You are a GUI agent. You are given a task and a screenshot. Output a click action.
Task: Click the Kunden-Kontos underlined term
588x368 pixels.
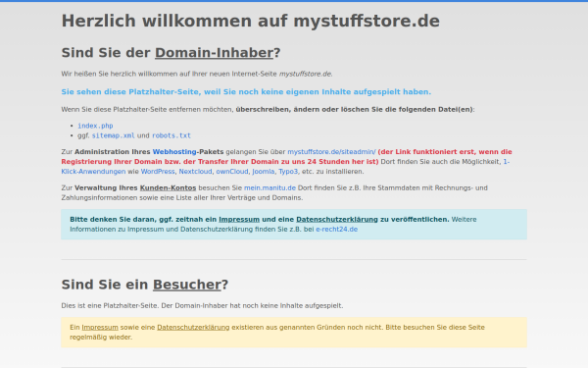click(x=168, y=187)
